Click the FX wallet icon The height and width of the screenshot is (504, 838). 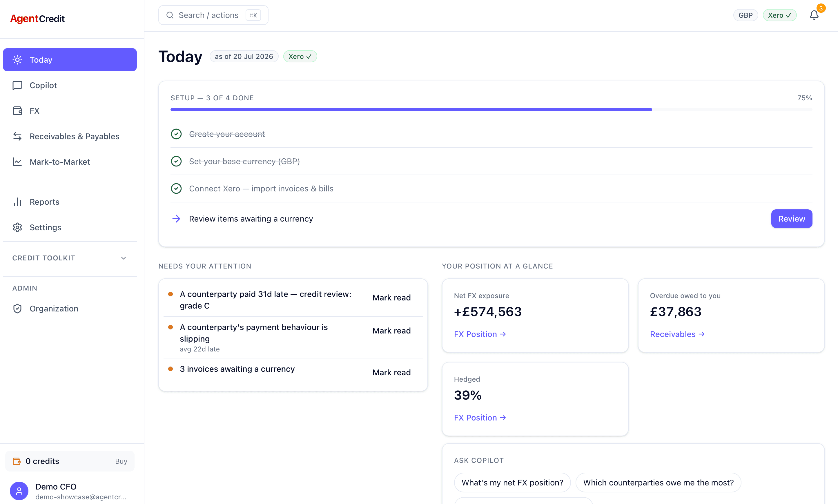[x=17, y=111]
